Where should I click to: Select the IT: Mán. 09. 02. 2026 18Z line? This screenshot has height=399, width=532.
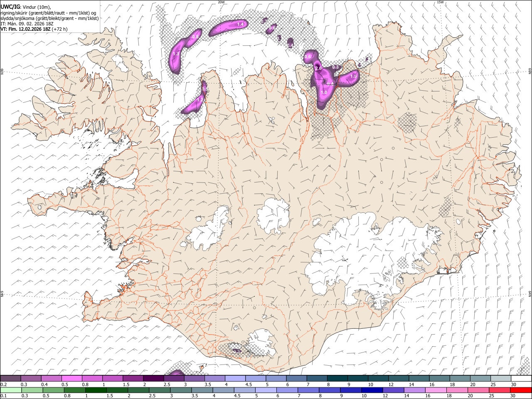coord(27,24)
